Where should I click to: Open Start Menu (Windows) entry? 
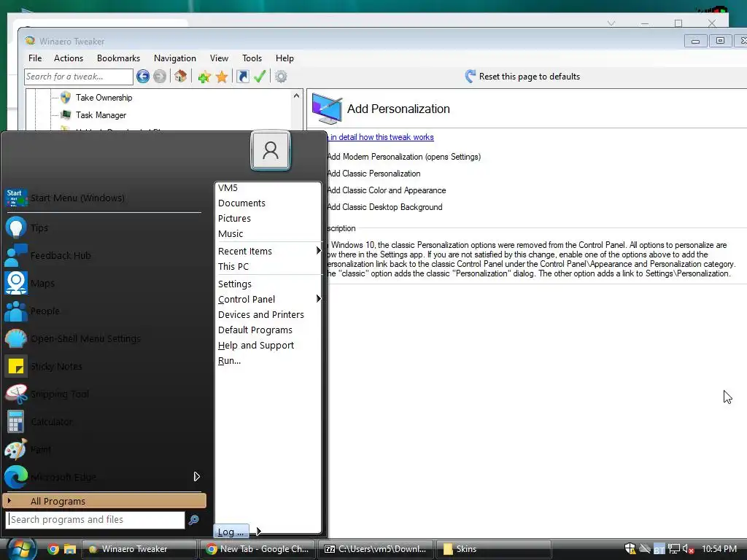point(102,198)
